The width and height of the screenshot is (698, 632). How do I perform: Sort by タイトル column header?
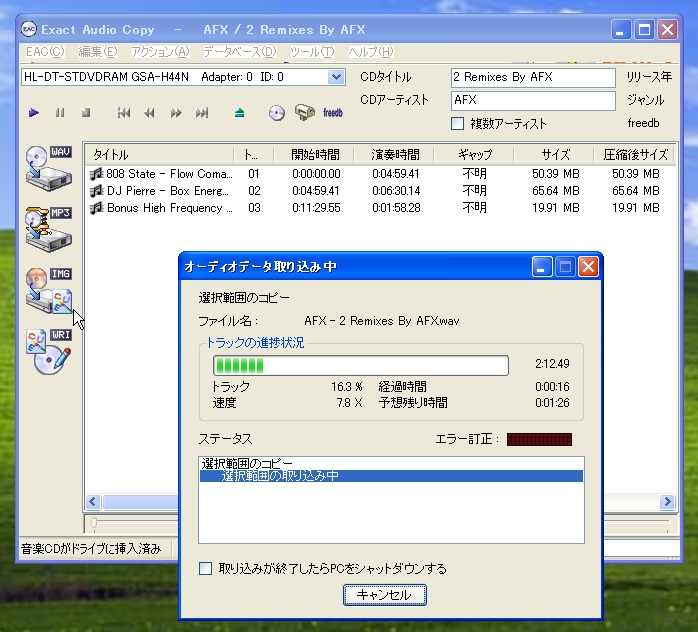pyautogui.click(x=159, y=154)
